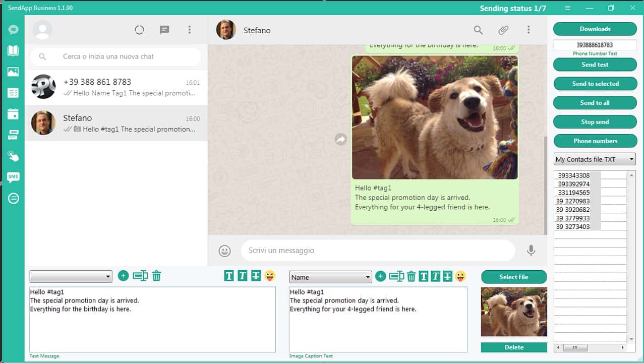Open emoji picker beside message input

tap(224, 251)
